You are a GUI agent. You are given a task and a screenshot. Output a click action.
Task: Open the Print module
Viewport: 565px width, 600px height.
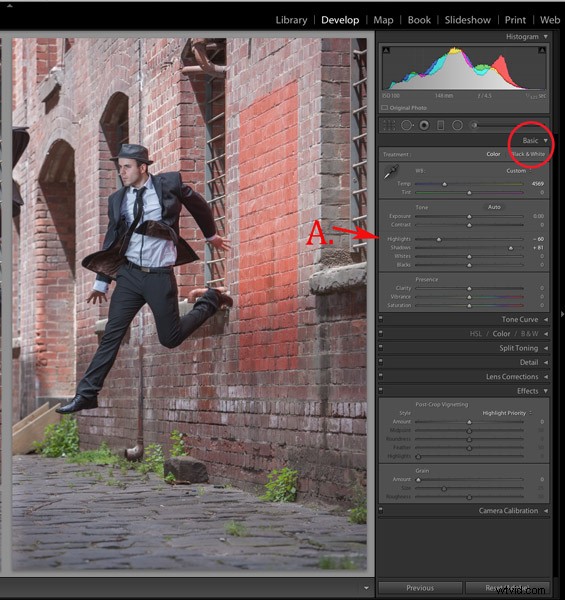pyautogui.click(x=515, y=20)
